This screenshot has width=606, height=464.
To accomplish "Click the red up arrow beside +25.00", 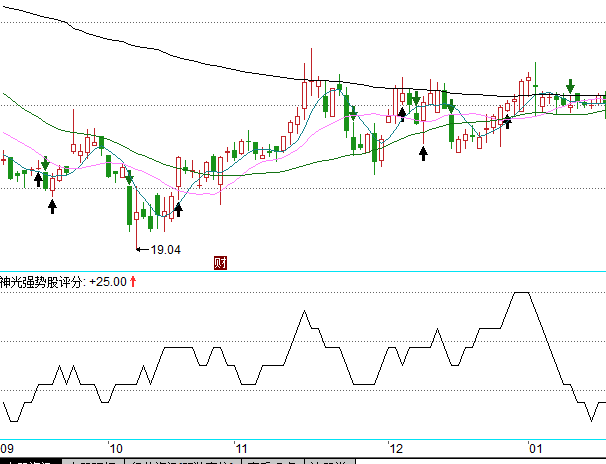I will point(133,282).
